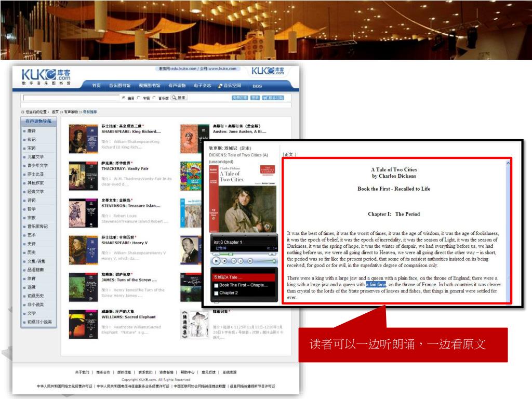Open the 电子杂志 navigation tab
Screen dimensions: 532x399
(203, 86)
